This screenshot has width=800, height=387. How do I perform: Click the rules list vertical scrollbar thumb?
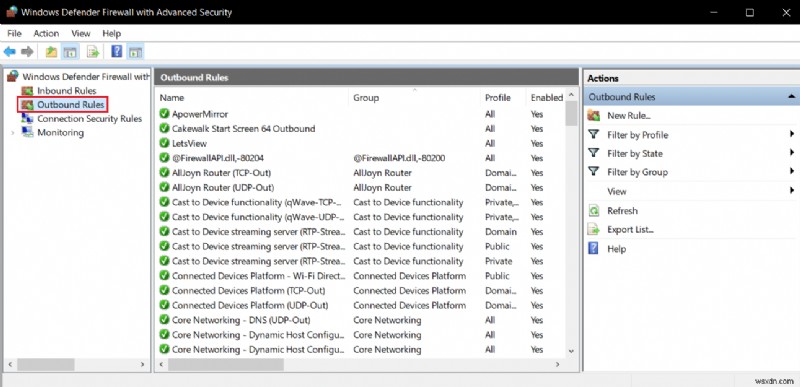[571, 113]
